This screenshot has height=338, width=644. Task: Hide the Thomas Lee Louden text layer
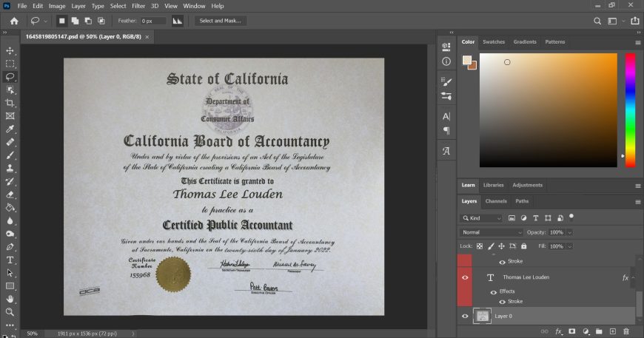[465, 277]
